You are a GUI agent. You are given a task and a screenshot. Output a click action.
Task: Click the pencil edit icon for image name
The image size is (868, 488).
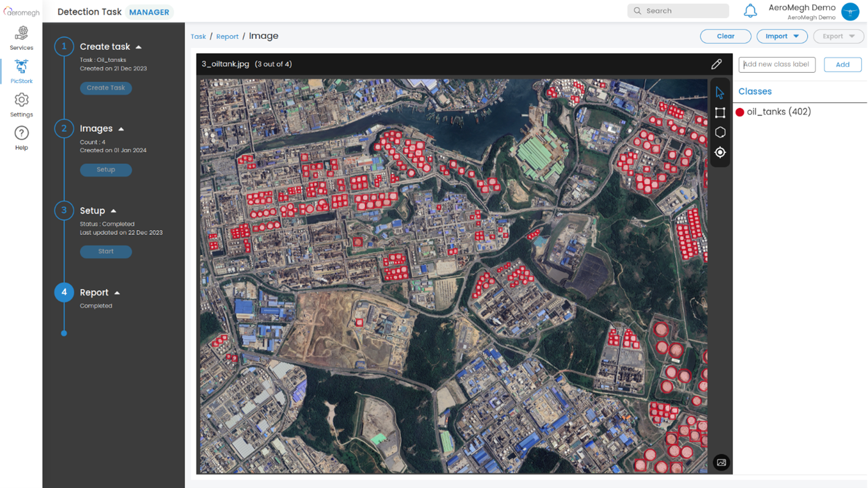(716, 64)
